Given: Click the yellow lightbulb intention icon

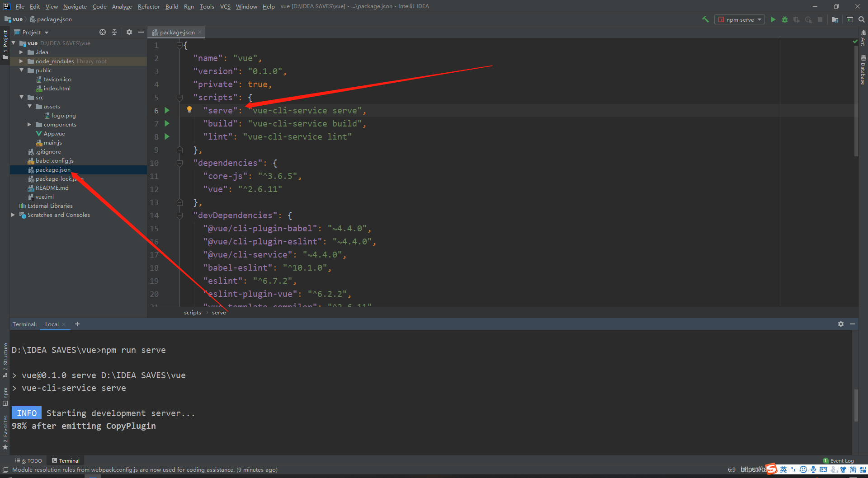Looking at the screenshot, I should [x=189, y=110].
